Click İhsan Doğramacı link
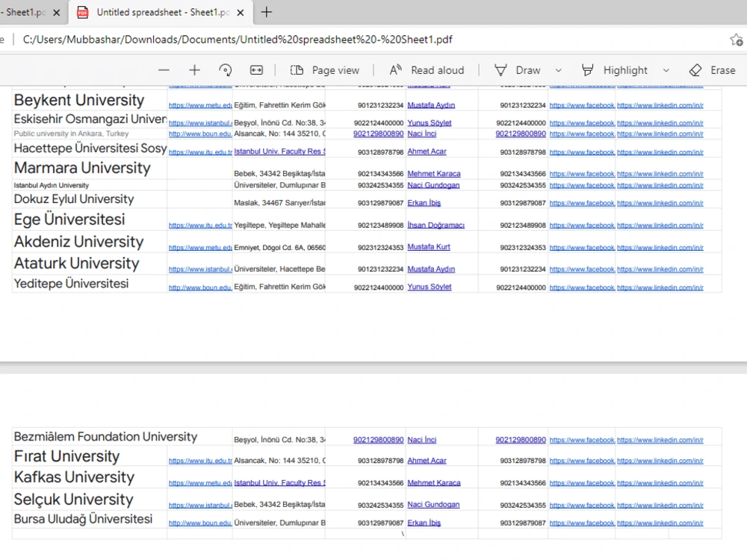Image resolution: width=747 pixels, height=560 pixels. (x=436, y=225)
